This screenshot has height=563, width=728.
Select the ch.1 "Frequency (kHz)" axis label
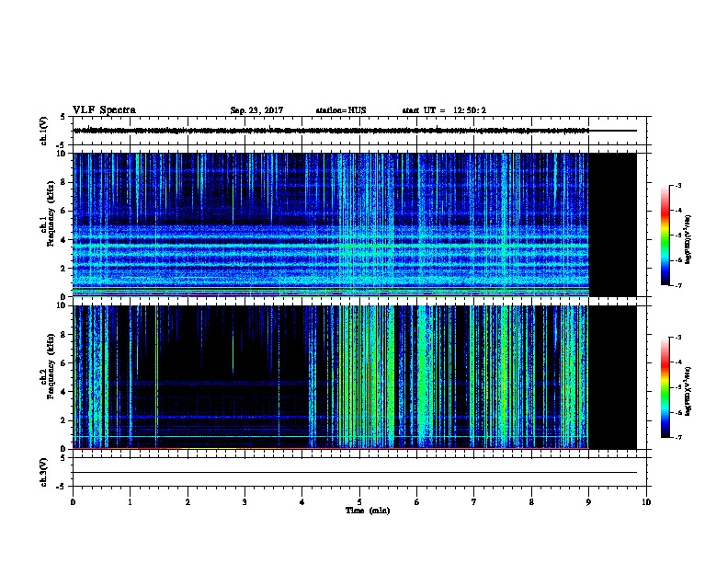pyautogui.click(x=51, y=213)
